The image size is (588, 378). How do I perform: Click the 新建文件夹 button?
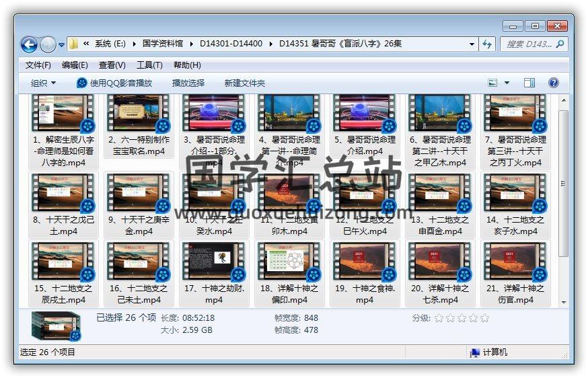tap(245, 83)
